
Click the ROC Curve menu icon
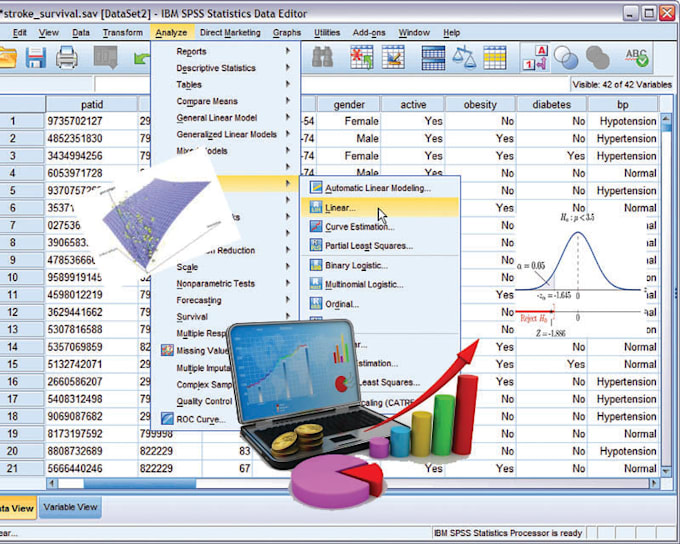[x=167, y=419]
